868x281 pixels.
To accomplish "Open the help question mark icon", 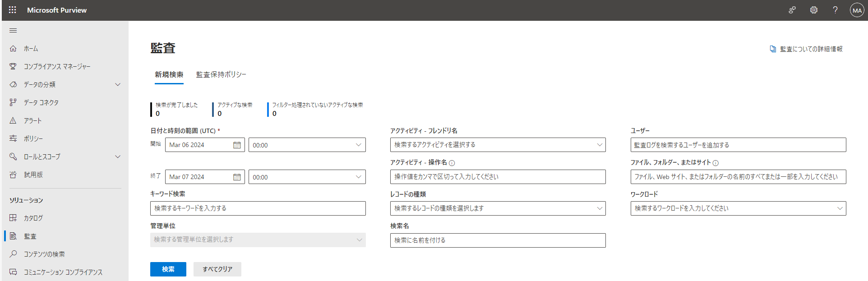I will click(x=836, y=10).
